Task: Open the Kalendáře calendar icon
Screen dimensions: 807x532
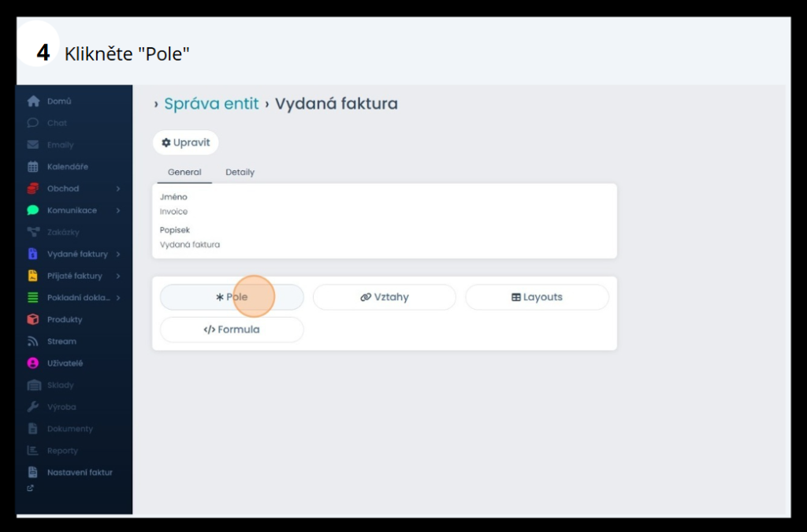Action: click(x=33, y=167)
